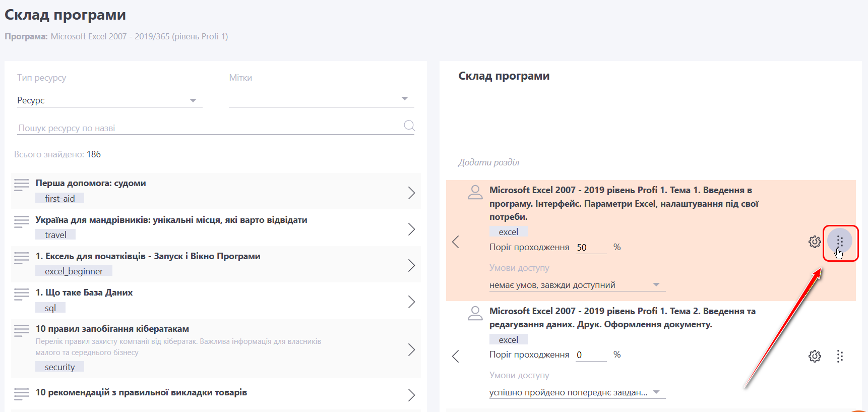Open three-dot menu for Тема 1 item
The width and height of the screenshot is (868, 412).
pyautogui.click(x=840, y=242)
